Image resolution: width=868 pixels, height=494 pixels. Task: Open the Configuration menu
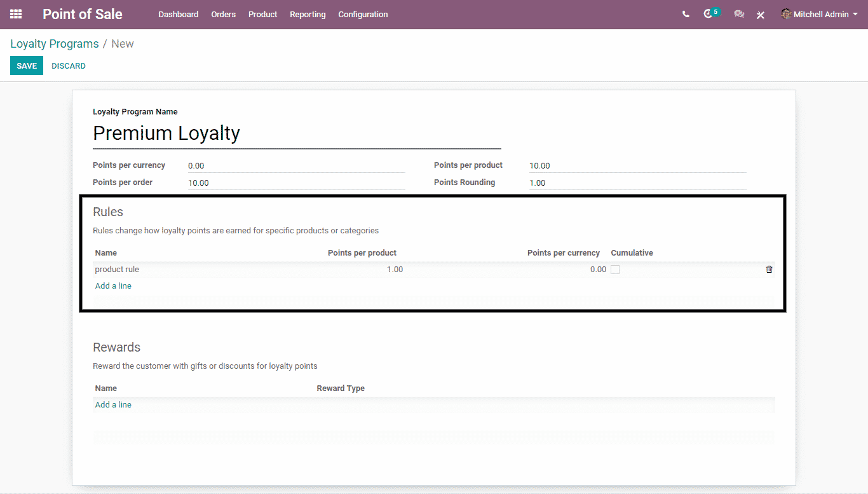coord(363,14)
